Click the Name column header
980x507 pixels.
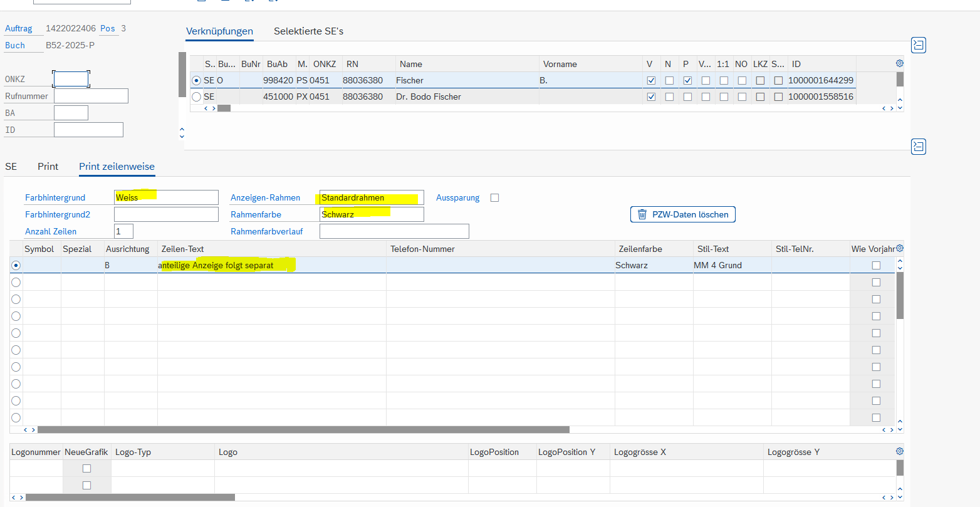(x=467, y=64)
